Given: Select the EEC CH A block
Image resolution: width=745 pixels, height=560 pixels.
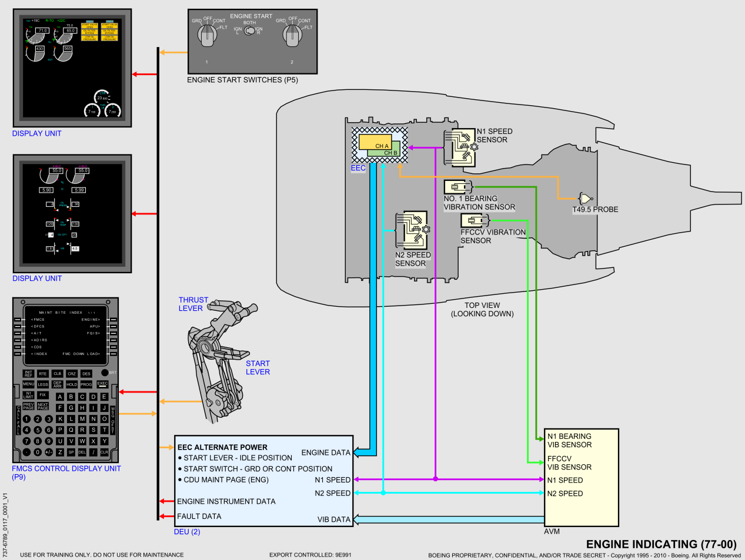Looking at the screenshot, I should 374,142.
